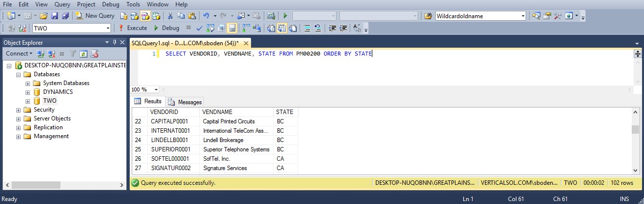This screenshot has width=644, height=204.
Task: Expand the System Databases node
Action: click(x=28, y=83)
